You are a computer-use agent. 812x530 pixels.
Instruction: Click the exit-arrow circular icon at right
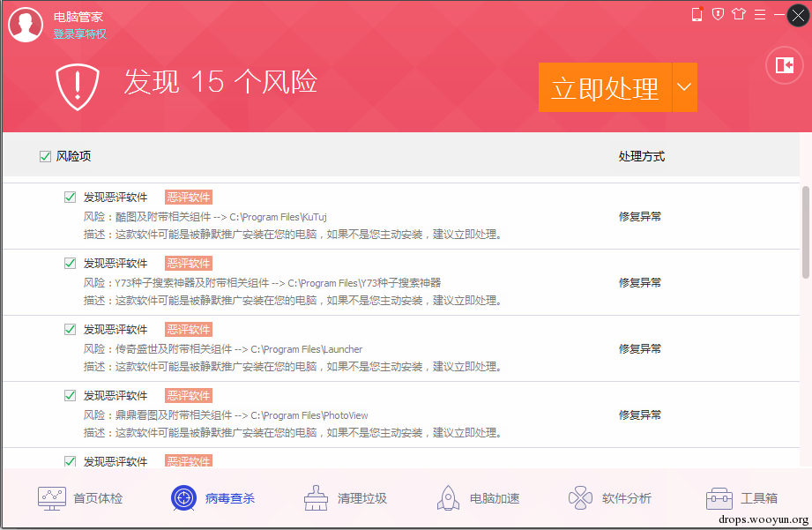[784, 65]
